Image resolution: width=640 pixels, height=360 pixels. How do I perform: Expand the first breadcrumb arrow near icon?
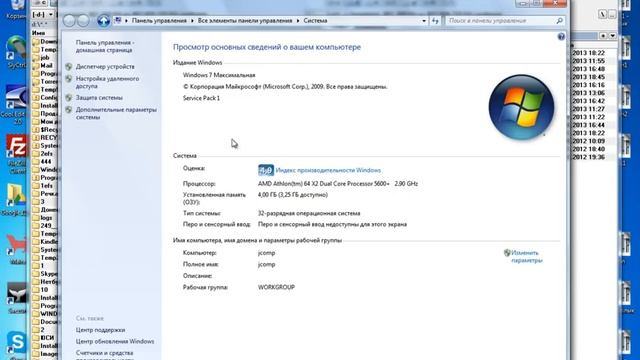(x=127, y=20)
